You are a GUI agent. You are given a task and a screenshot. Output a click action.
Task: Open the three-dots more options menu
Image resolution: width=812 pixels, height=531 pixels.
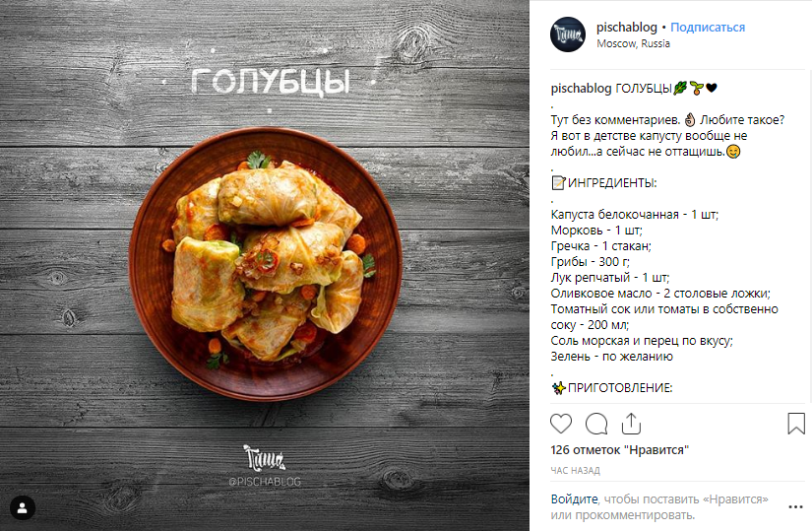coord(795,507)
